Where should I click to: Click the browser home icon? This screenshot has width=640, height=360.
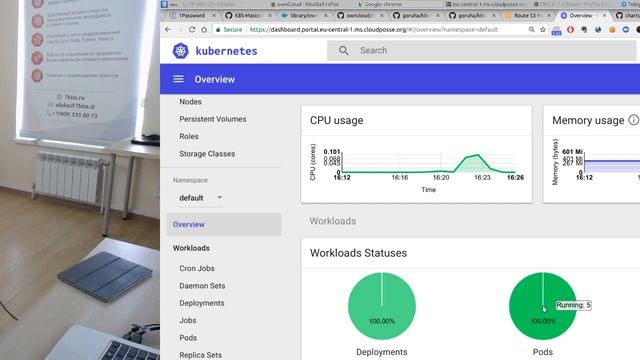click(x=204, y=29)
